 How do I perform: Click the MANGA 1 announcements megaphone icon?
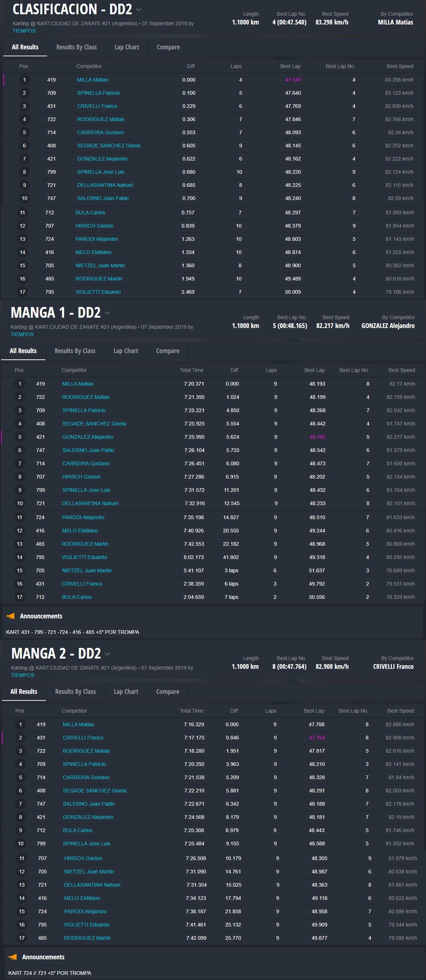pyautogui.click(x=11, y=616)
